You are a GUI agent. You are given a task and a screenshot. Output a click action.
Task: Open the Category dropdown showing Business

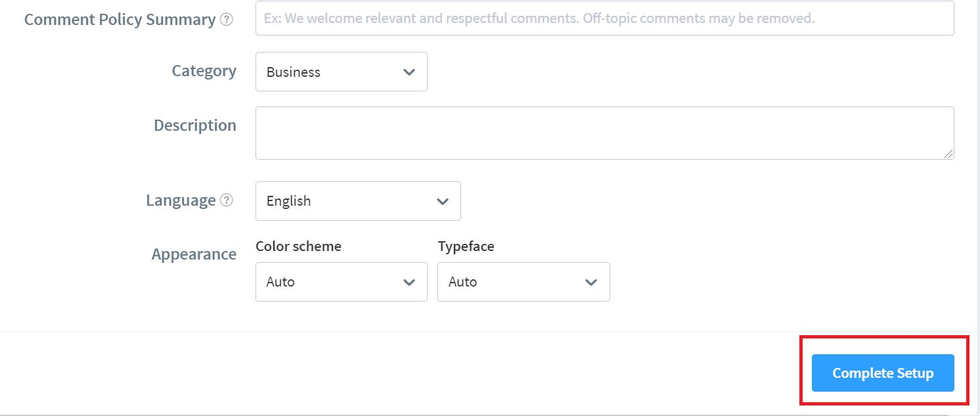[x=342, y=72]
